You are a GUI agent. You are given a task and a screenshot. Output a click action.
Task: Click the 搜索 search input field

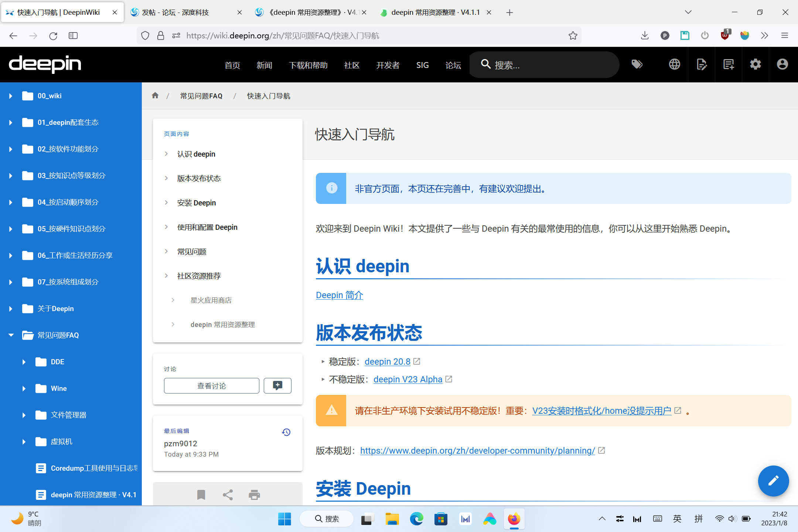543,65
